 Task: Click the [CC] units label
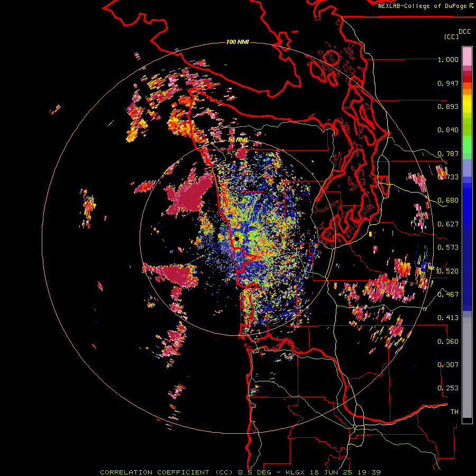click(451, 36)
